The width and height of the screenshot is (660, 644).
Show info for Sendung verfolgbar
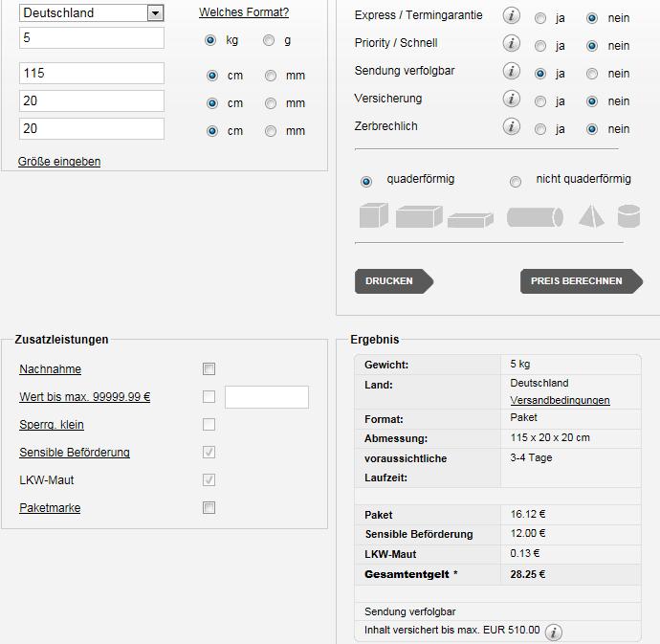pyautogui.click(x=512, y=71)
